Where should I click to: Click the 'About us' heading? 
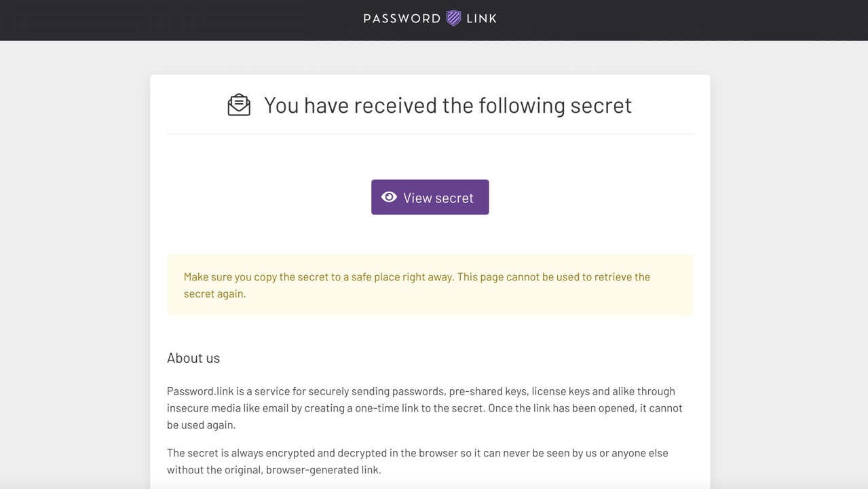[193, 358]
